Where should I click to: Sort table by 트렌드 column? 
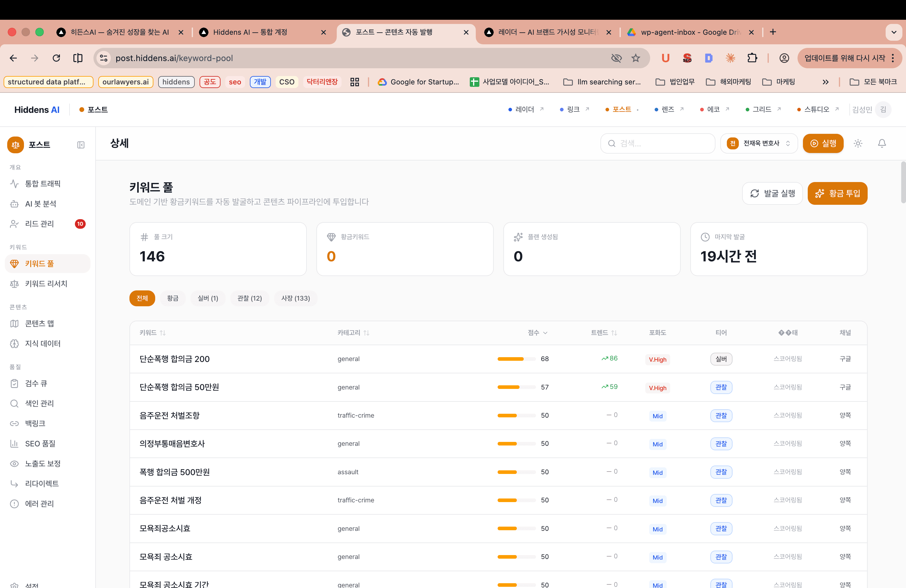point(604,333)
